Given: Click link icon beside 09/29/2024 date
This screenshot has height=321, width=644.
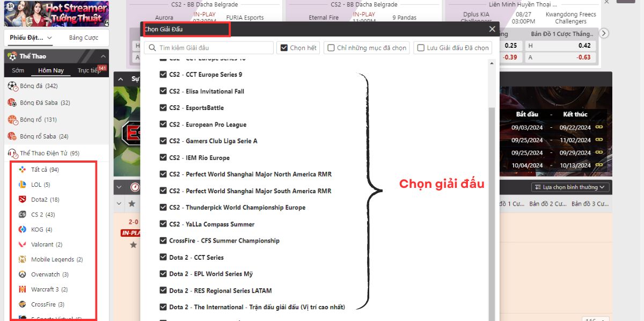Looking at the screenshot, I should click(x=600, y=153).
